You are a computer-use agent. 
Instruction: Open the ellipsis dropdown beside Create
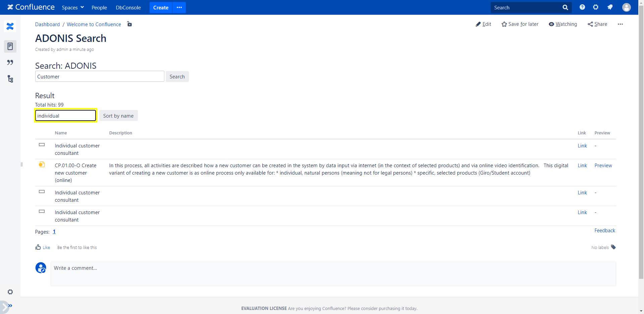click(179, 7)
